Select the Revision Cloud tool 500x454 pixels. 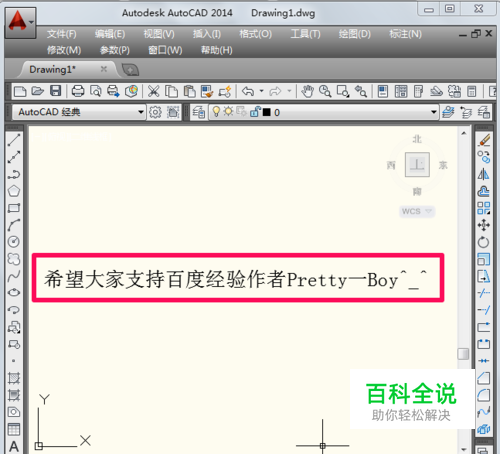pos(14,259)
